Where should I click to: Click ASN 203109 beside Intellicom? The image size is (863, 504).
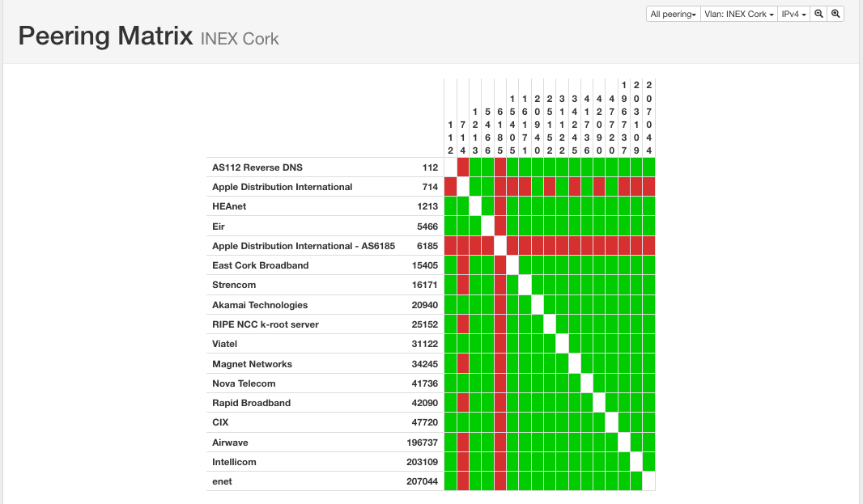(x=422, y=462)
